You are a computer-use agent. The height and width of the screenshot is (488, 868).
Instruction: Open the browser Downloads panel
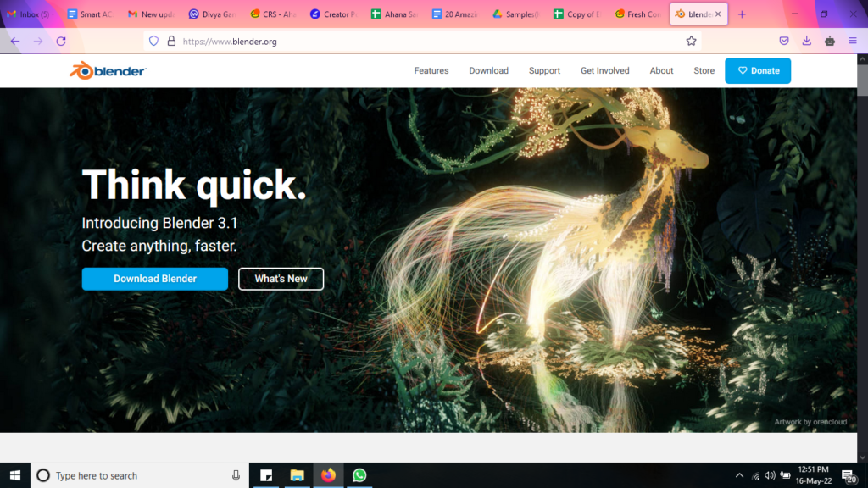(807, 41)
